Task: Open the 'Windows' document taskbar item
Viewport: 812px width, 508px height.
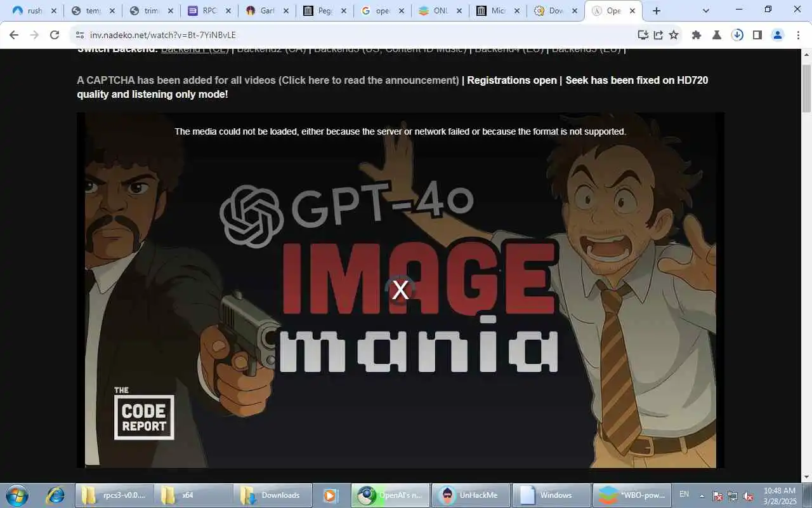Action: (x=550, y=495)
